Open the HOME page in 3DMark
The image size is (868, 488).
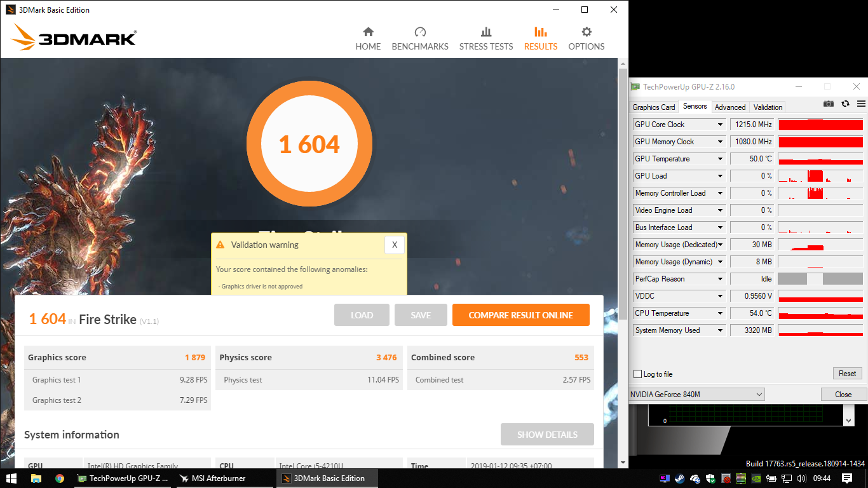point(368,39)
